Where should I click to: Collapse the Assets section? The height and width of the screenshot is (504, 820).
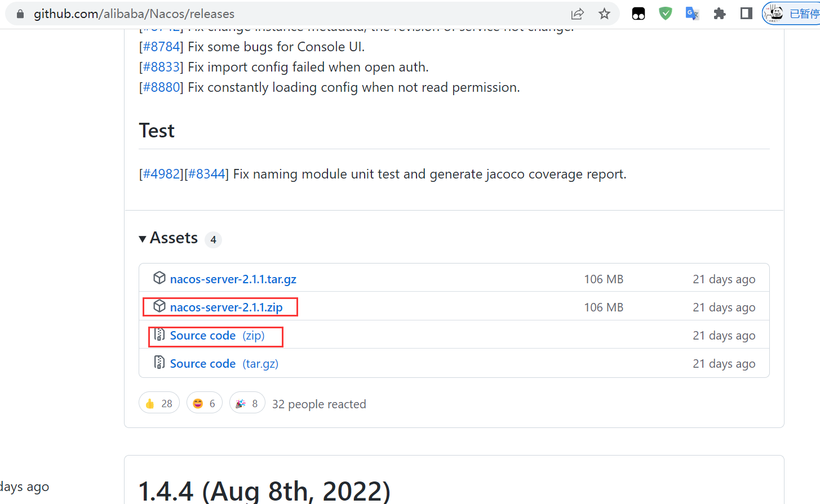point(169,238)
